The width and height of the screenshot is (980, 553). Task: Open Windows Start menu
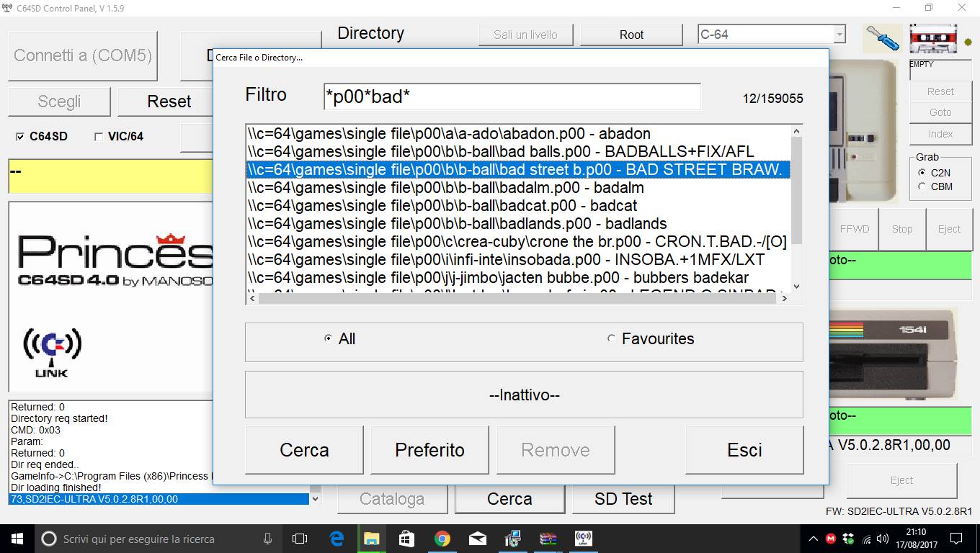17,538
